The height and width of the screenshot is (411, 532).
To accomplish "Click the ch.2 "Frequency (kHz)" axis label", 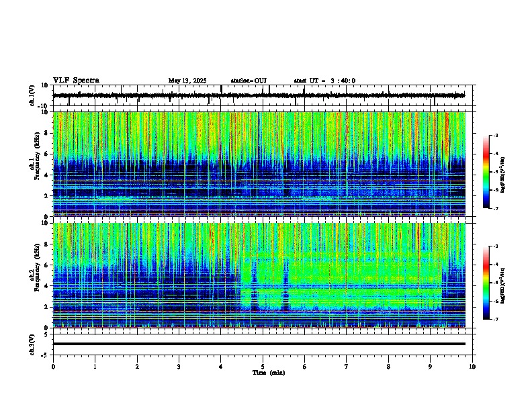I will [37, 267].
